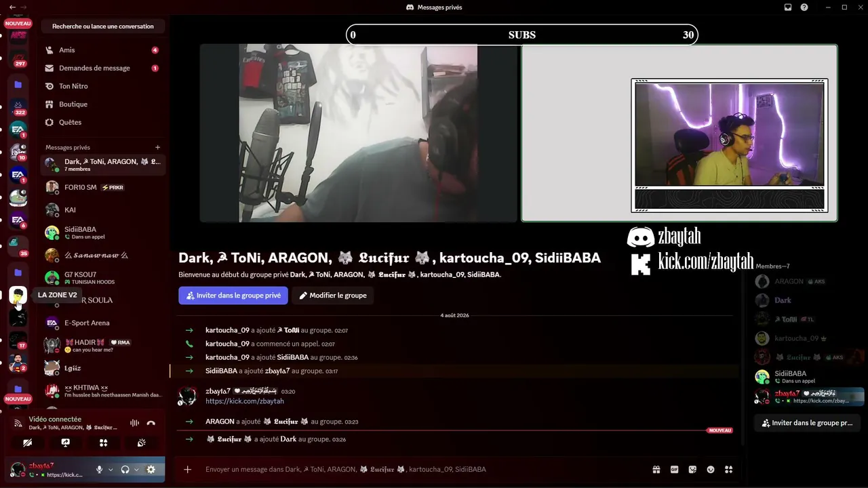
Task: Select the Dark, ToNi, ARAGON group chat
Action: click(102, 165)
